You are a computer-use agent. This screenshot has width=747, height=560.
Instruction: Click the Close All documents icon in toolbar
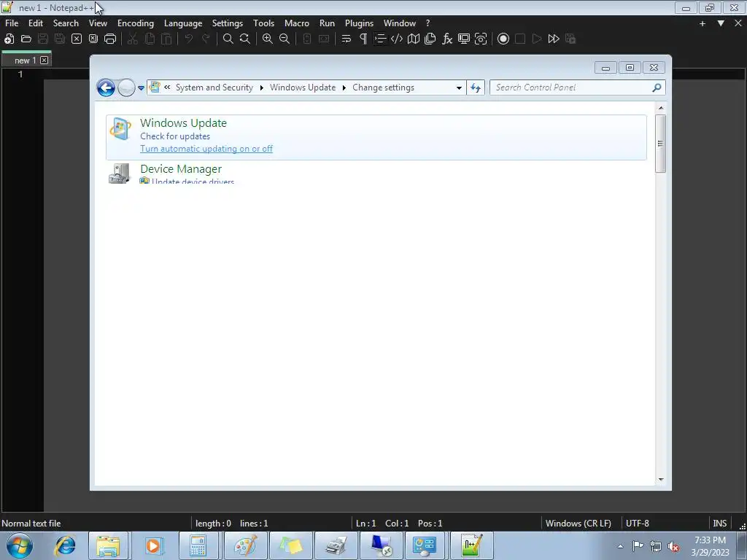[93, 39]
